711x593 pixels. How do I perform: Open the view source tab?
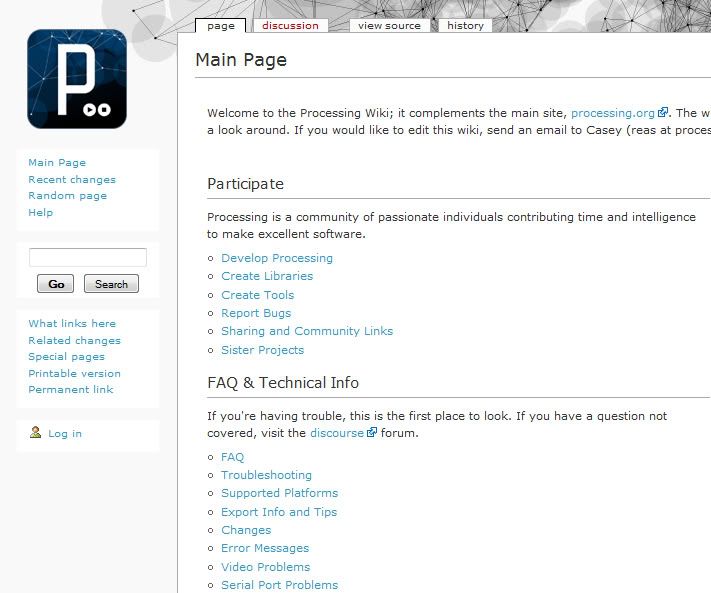pos(389,26)
